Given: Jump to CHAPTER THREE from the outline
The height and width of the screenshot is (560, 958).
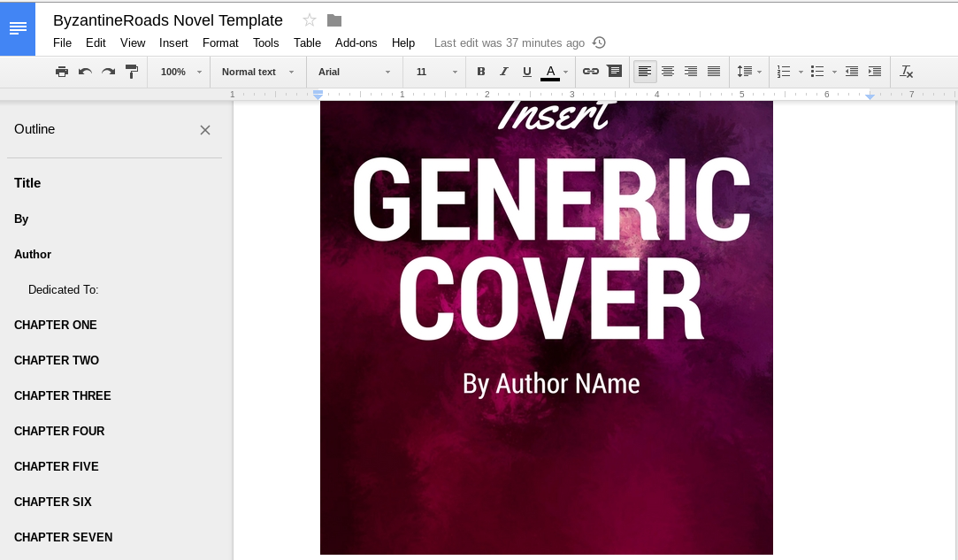Looking at the screenshot, I should pyautogui.click(x=62, y=395).
